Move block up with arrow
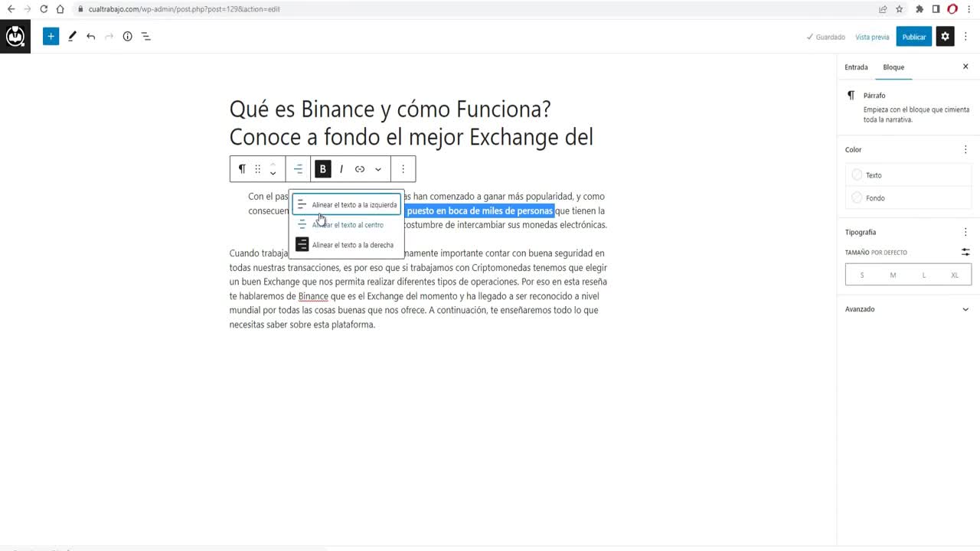The width and height of the screenshot is (980, 551). (x=273, y=164)
